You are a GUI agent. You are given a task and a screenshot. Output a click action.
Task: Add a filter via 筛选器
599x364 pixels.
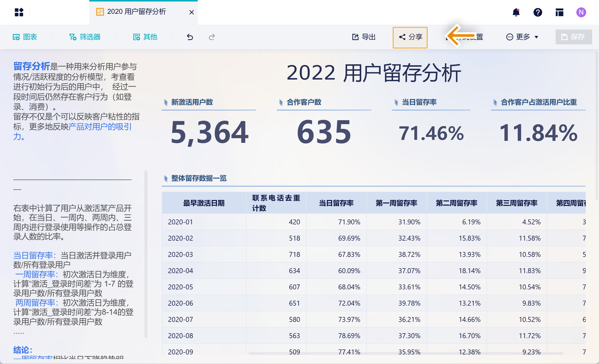85,37
